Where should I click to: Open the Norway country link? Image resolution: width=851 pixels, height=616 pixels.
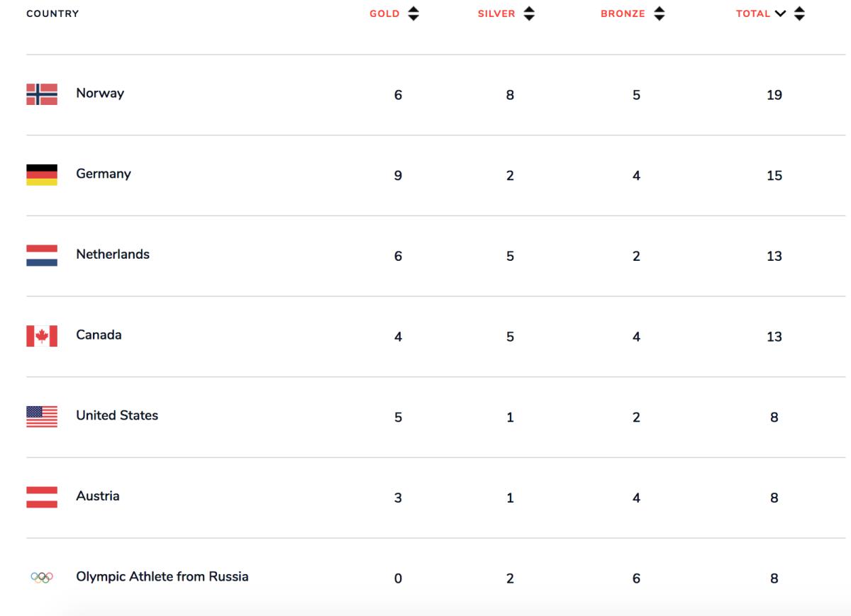pos(100,94)
